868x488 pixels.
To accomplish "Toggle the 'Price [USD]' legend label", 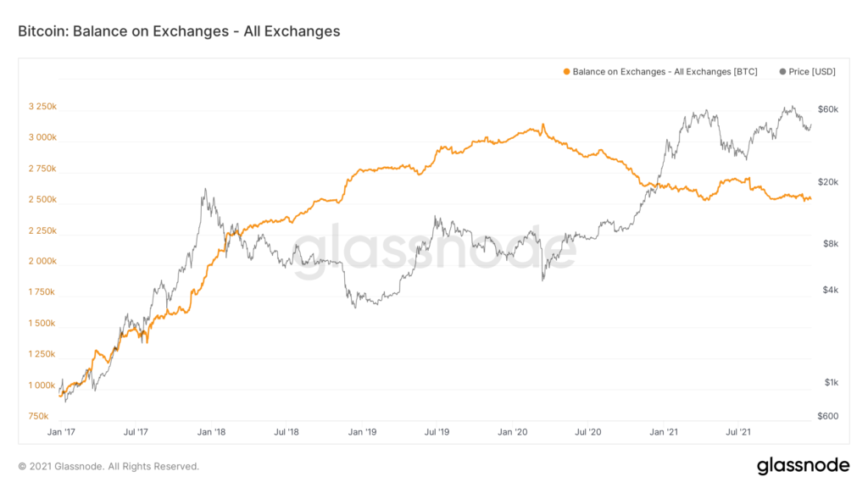I will 812,72.
